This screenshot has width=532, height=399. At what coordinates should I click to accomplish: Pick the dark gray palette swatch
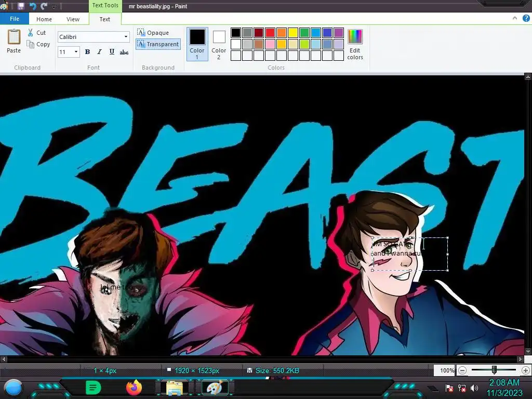pyautogui.click(x=247, y=33)
